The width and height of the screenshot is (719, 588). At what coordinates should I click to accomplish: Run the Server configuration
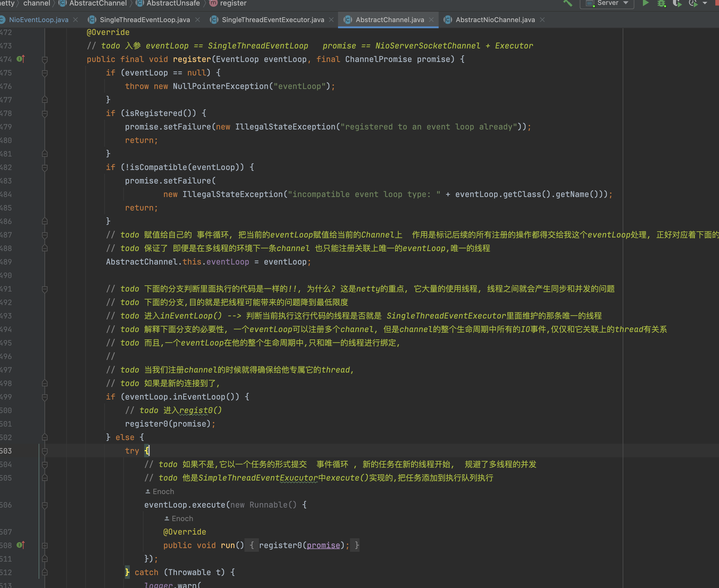pos(646,3)
